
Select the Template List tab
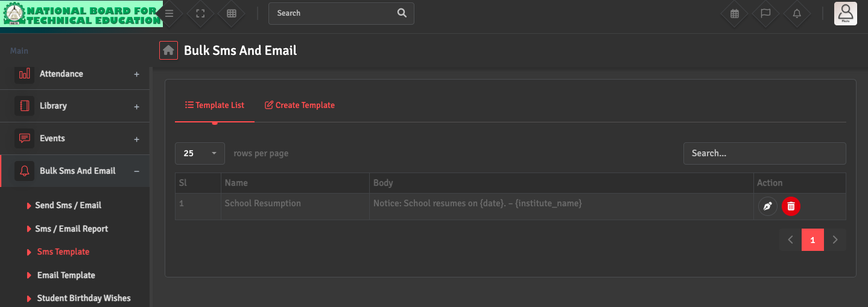coord(215,105)
